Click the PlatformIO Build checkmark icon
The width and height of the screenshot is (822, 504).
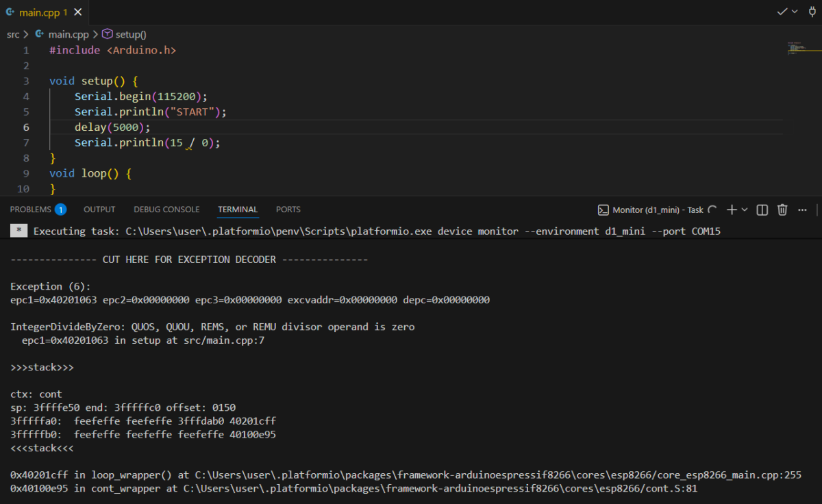782,12
